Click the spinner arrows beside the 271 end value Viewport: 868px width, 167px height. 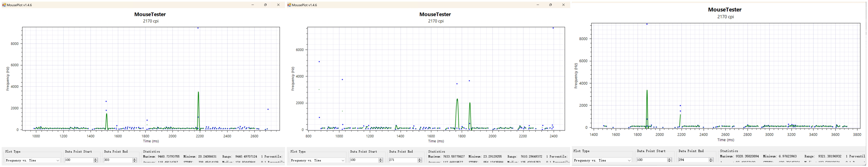pos(420,160)
